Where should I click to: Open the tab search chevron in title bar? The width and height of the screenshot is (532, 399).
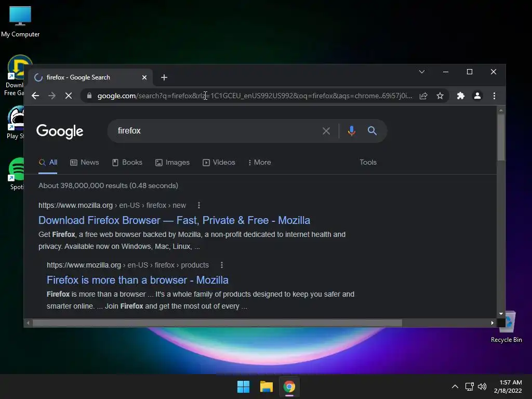coord(422,72)
